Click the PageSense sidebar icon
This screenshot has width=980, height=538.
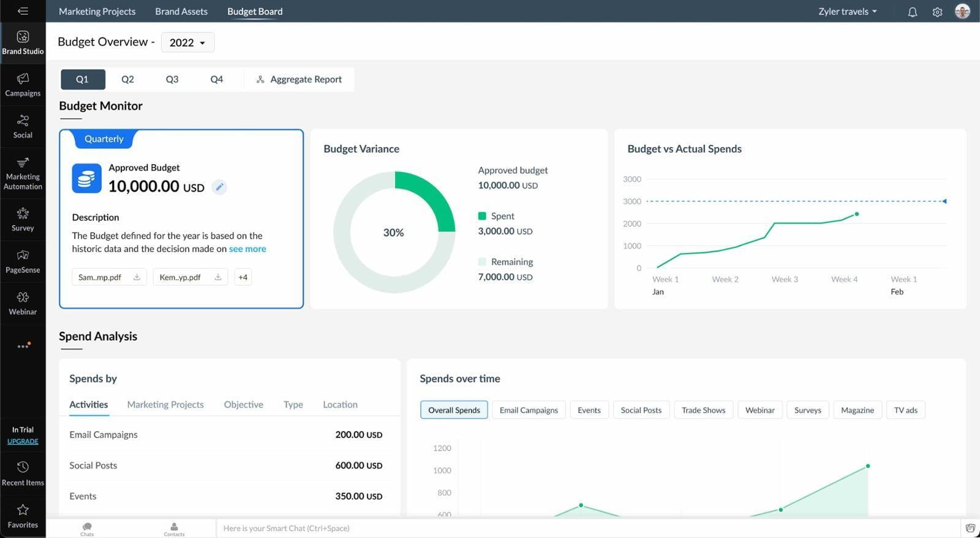[23, 261]
